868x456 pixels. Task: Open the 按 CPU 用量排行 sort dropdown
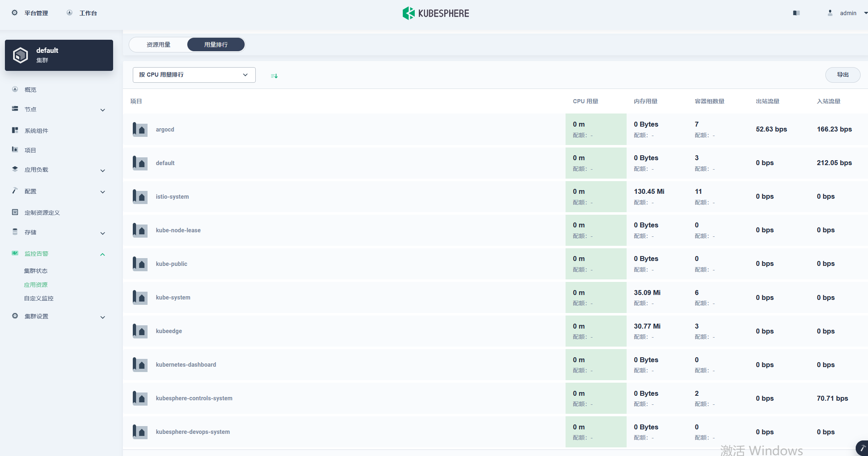(x=193, y=75)
